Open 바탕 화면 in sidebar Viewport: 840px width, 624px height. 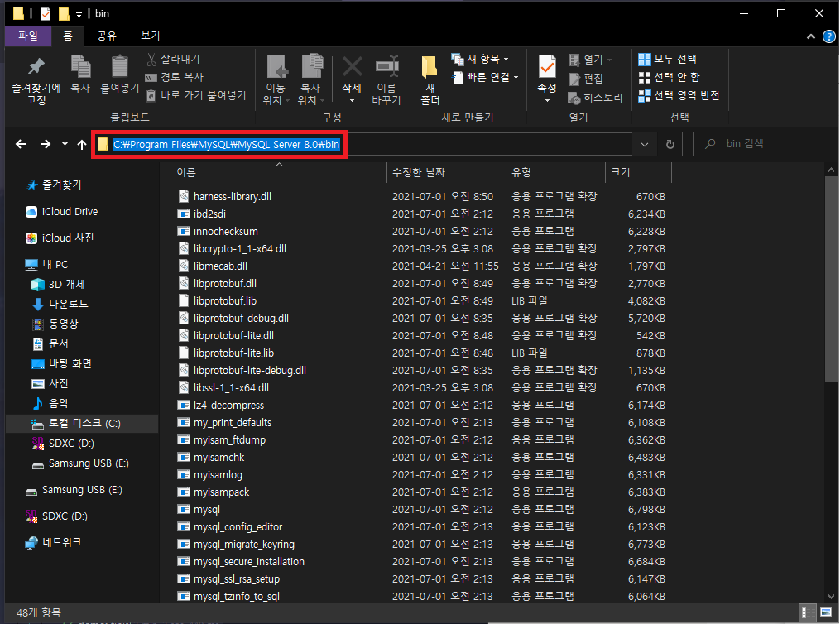(61, 363)
